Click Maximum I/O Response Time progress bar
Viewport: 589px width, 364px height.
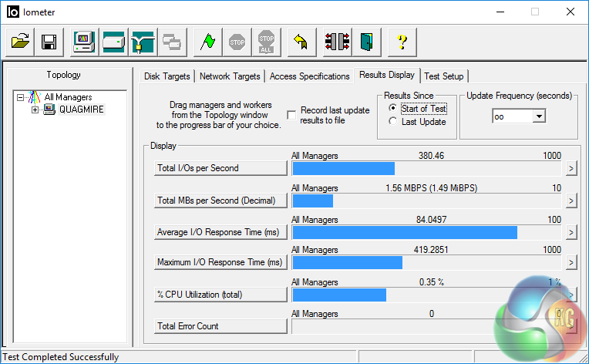point(426,262)
